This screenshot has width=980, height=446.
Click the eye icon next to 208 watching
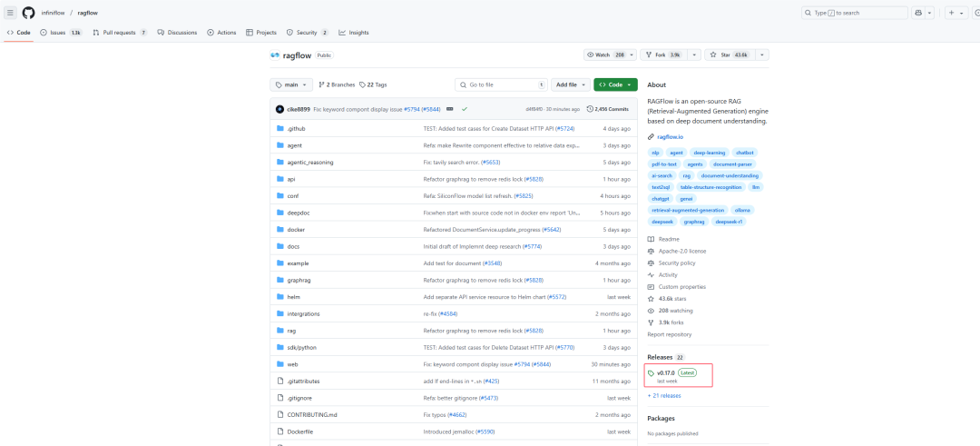[651, 311]
